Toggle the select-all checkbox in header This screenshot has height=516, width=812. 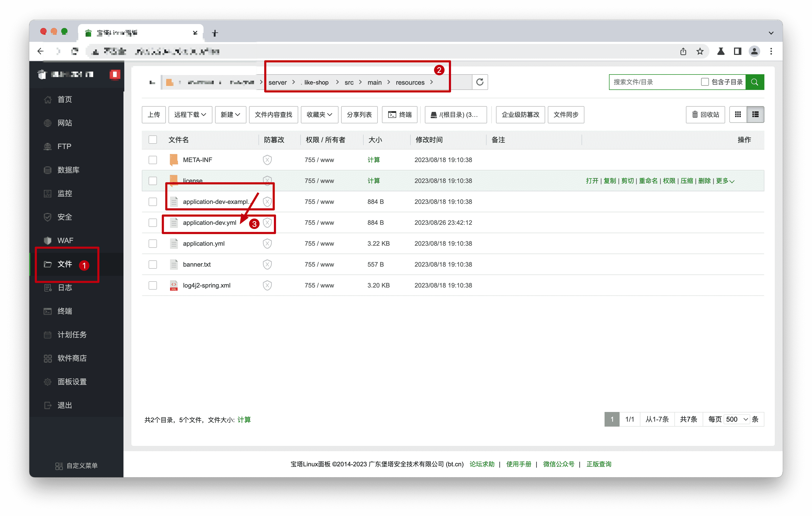pyautogui.click(x=153, y=140)
